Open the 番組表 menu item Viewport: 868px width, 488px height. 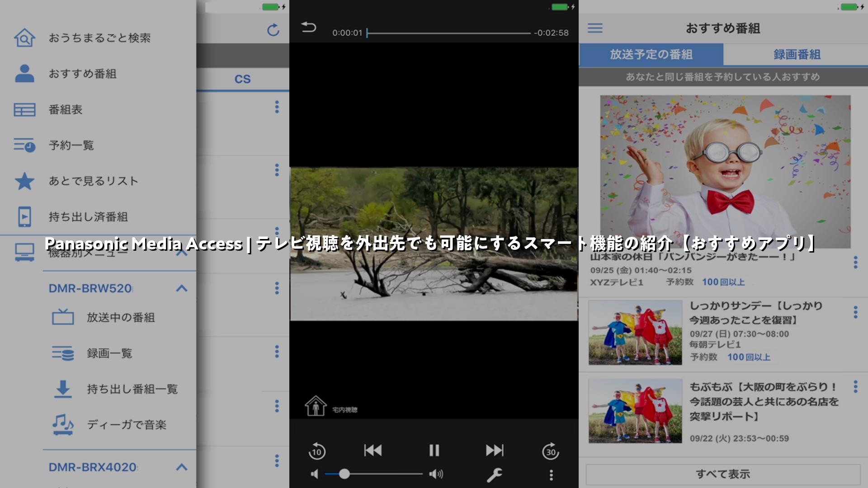66,109
